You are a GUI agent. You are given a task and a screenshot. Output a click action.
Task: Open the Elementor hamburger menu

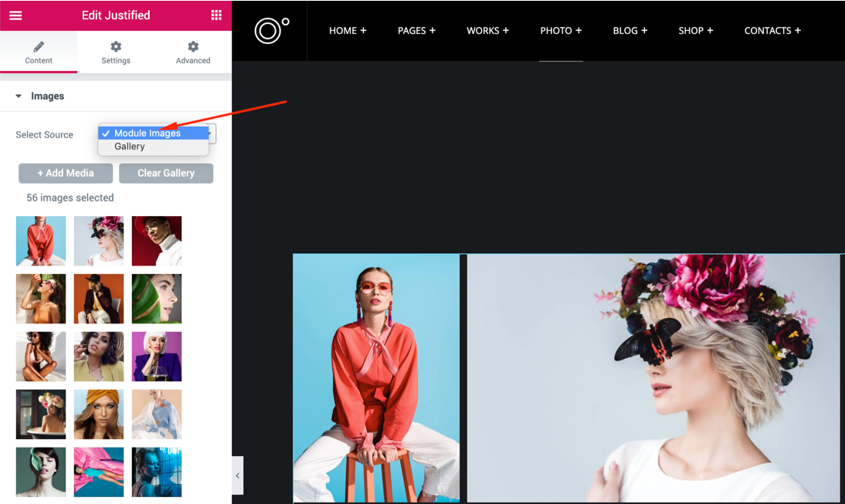[15, 15]
